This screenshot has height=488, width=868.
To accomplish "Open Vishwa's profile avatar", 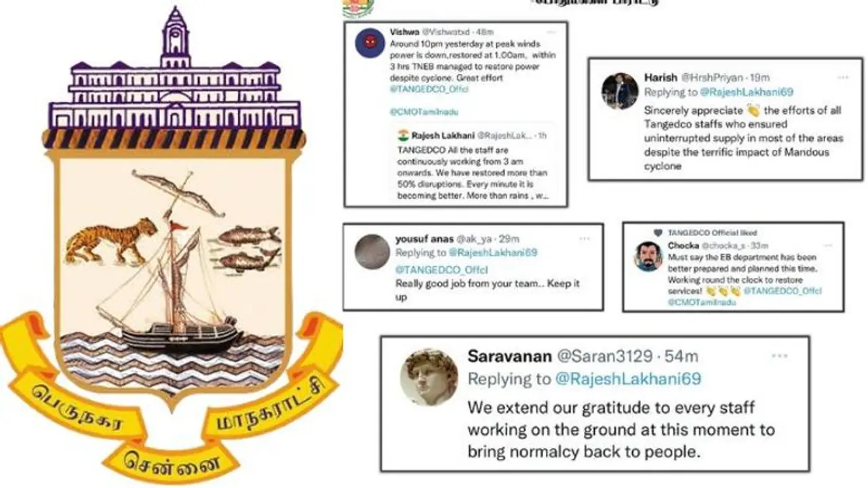I will point(370,44).
